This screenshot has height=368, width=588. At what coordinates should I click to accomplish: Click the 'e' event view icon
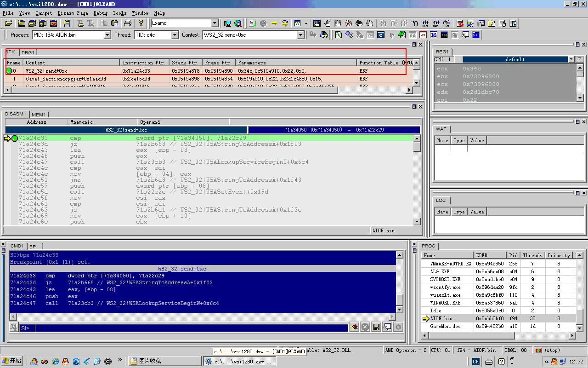click(381, 34)
